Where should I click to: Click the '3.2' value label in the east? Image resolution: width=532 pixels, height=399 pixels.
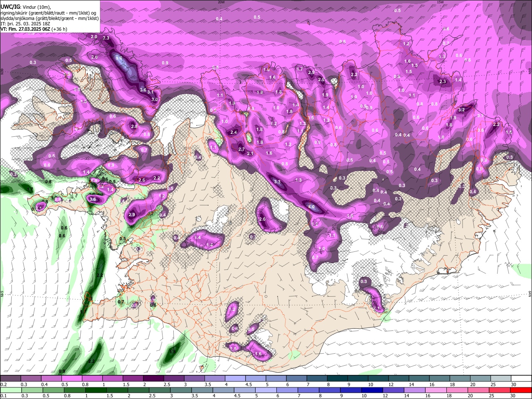click(461, 110)
